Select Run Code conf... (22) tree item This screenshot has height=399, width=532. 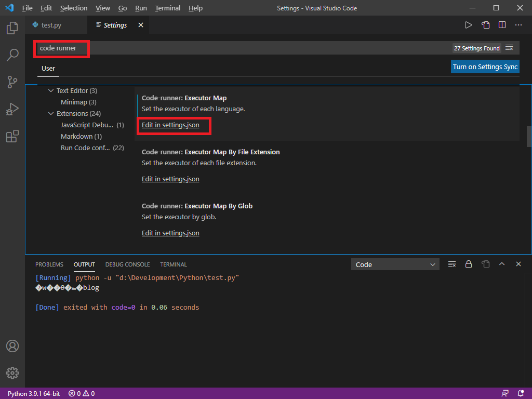[x=92, y=148]
